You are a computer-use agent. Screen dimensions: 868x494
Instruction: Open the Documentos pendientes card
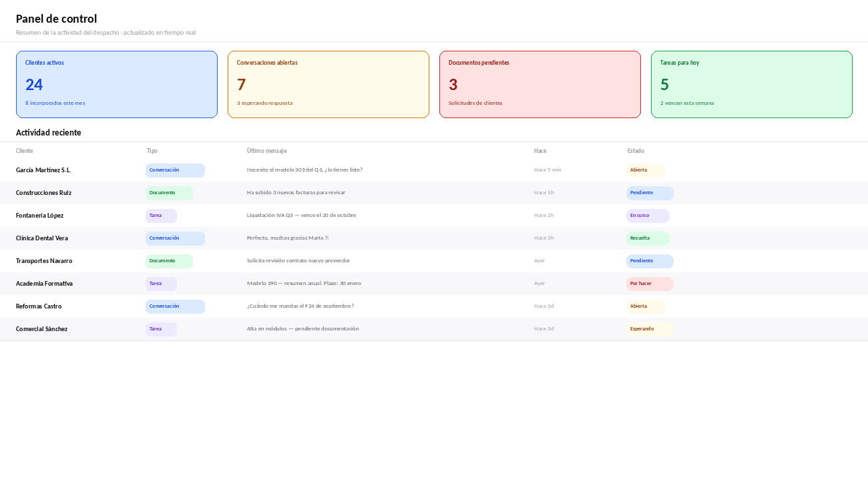tap(540, 84)
